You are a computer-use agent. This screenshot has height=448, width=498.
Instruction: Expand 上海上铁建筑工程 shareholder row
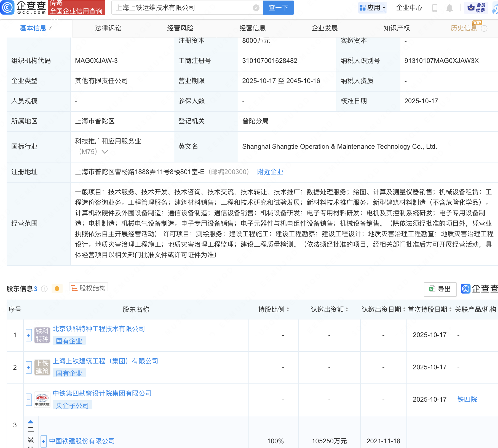[x=29, y=368]
